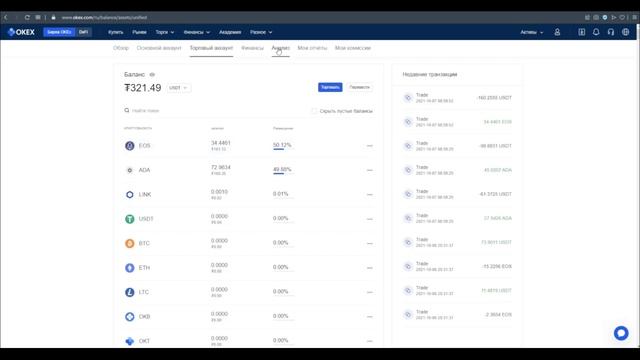This screenshot has height=360, width=640.
Task: Open the browser main menu icon
Action: click(x=634, y=17)
